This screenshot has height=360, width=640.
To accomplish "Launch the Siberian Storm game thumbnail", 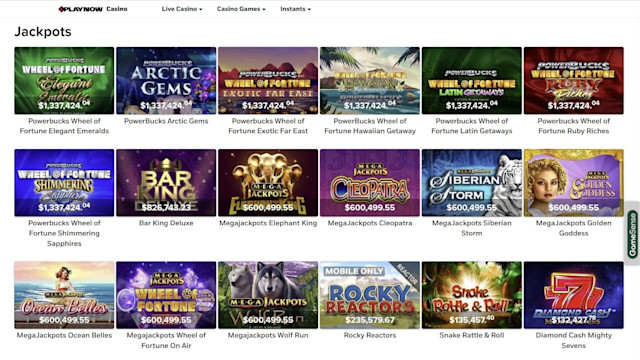I will [471, 182].
